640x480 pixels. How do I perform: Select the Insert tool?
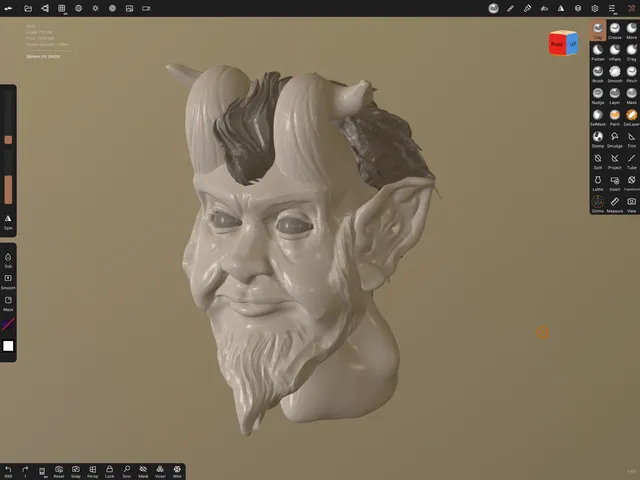pos(615,182)
